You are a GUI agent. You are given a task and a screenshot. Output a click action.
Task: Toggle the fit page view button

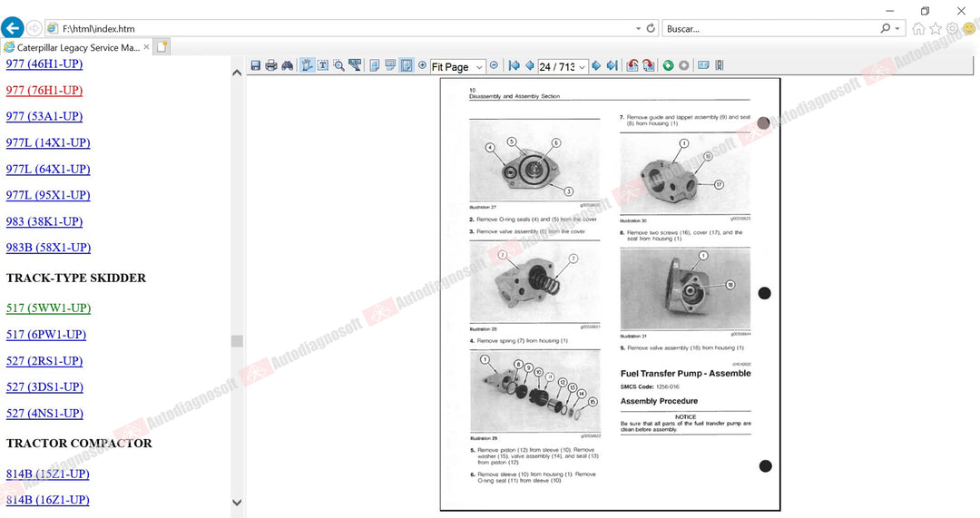pos(407,65)
